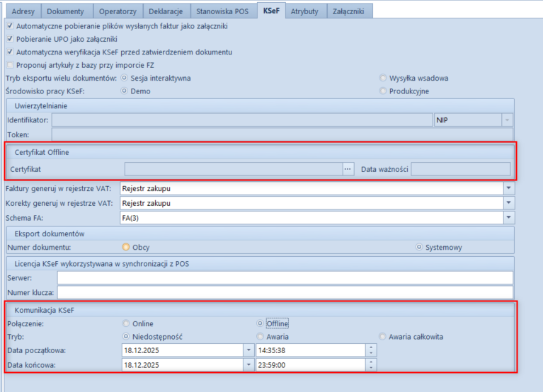Click the Token input field
The height and width of the screenshot is (392, 543).
(x=283, y=134)
